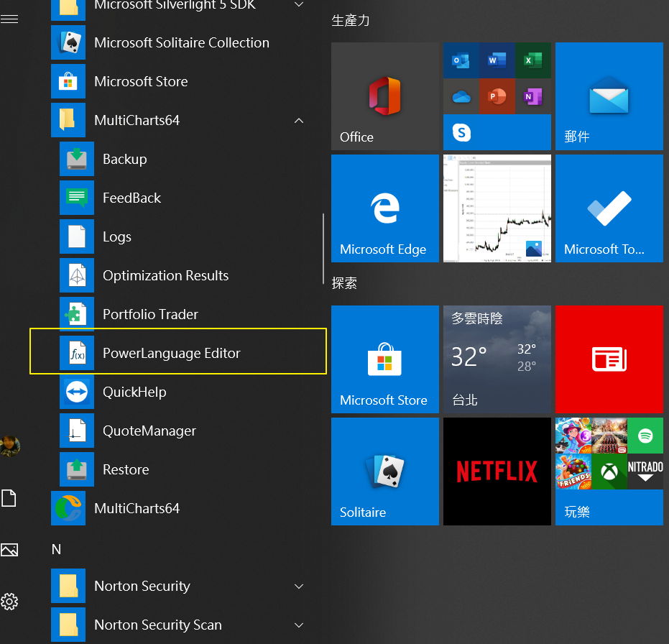This screenshot has height=644, width=669.
Task: Expand Microsoft Silverlight 5 SDK
Action: tap(298, 4)
